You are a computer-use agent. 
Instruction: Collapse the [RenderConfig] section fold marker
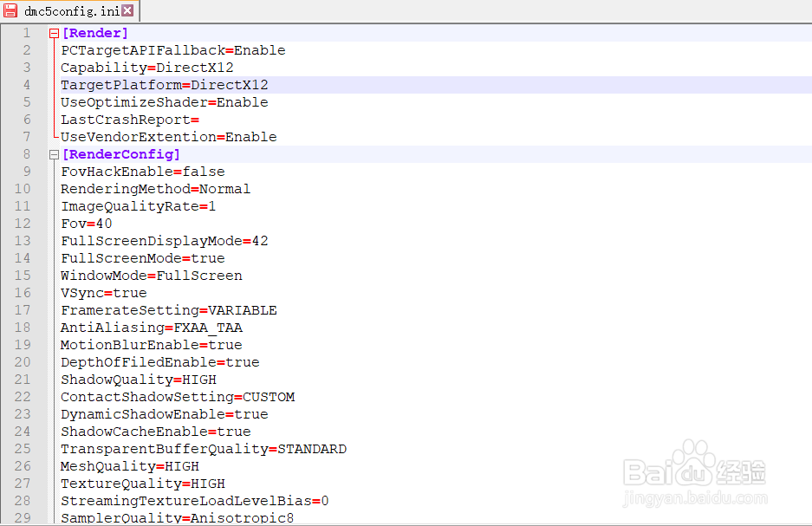(54, 155)
